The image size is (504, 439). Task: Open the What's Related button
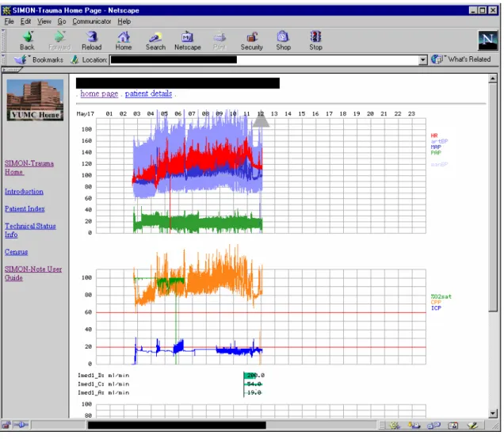click(461, 59)
